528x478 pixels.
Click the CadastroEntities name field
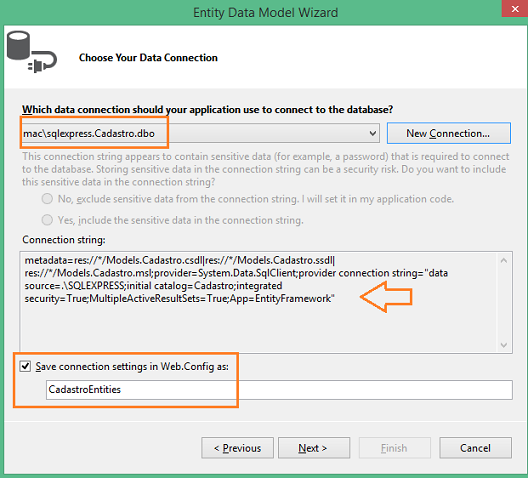coord(279,390)
